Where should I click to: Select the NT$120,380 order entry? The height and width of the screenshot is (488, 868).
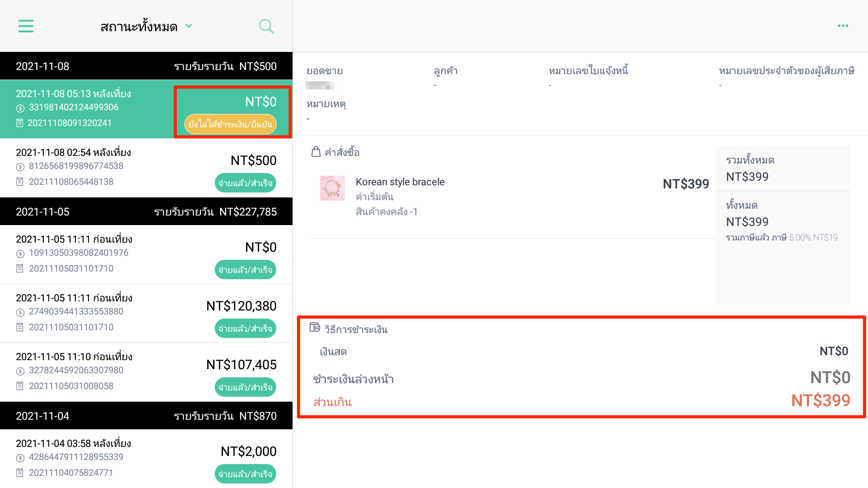click(146, 313)
